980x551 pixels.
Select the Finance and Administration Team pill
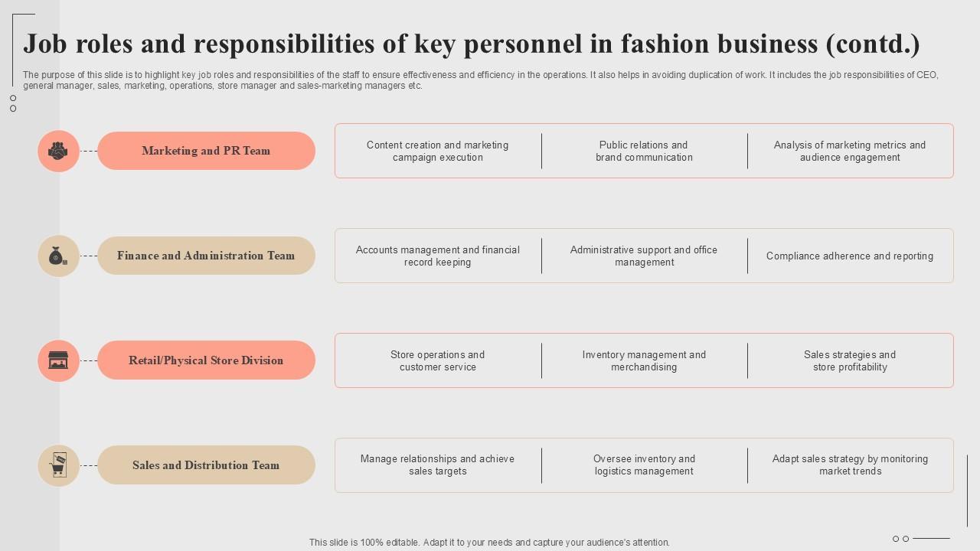click(206, 256)
